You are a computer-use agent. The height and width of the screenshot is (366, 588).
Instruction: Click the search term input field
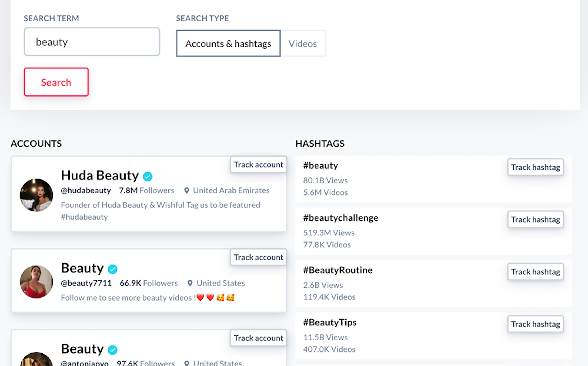pos(92,42)
